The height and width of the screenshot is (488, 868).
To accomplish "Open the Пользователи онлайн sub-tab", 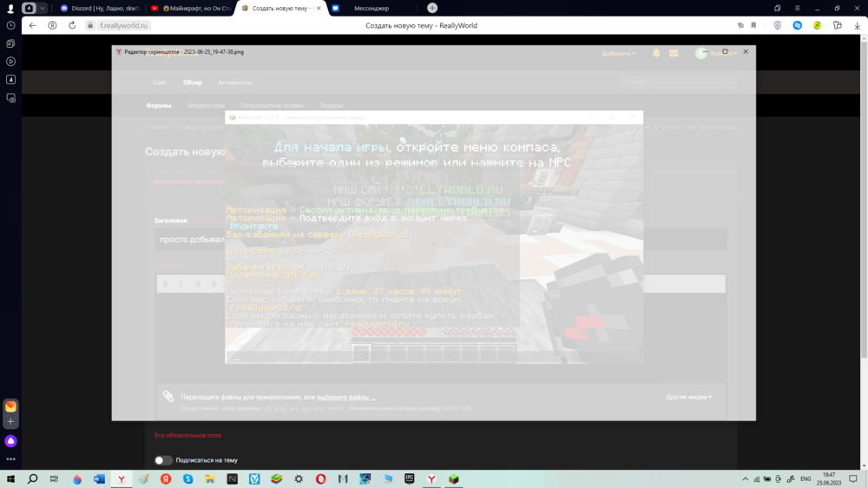I will [272, 105].
